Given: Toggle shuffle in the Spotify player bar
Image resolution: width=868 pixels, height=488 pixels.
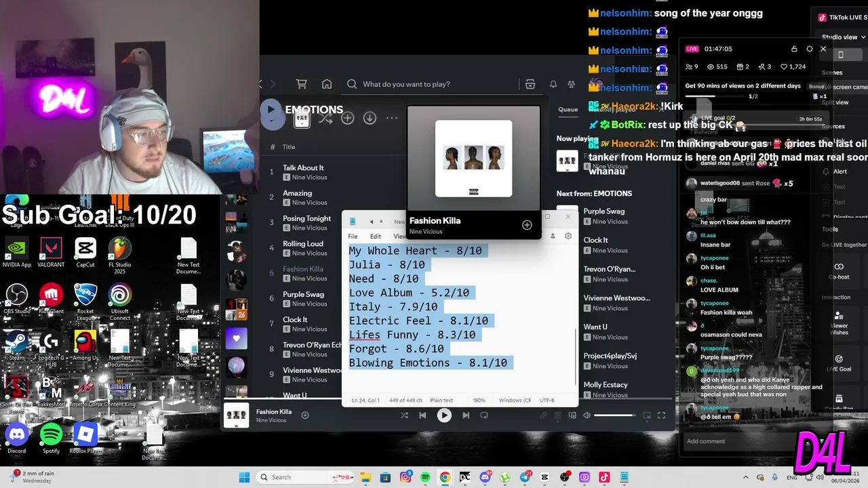Looking at the screenshot, I should tap(405, 415).
